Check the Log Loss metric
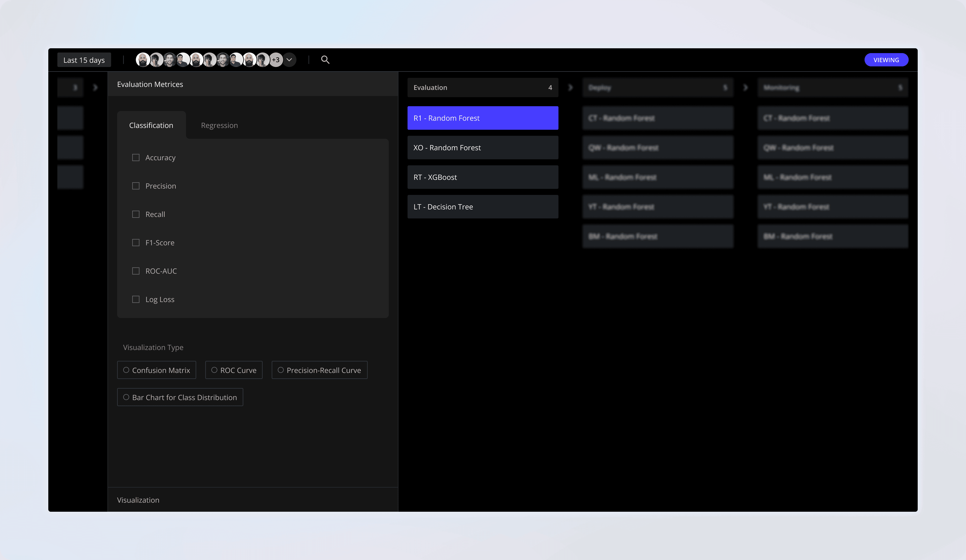The height and width of the screenshot is (560, 966). pos(136,300)
